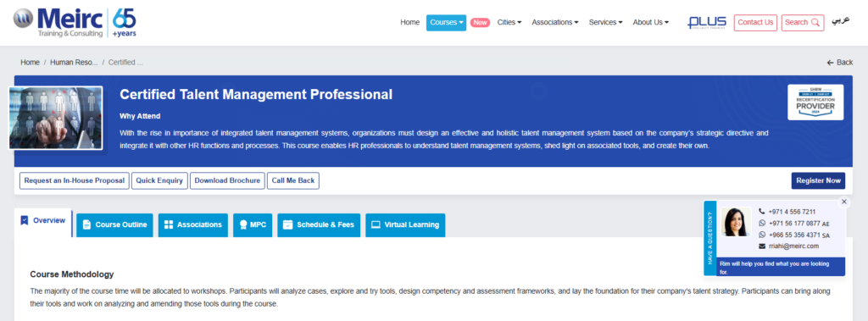Click the 65+ years anniversary badge

pyautogui.click(x=124, y=23)
